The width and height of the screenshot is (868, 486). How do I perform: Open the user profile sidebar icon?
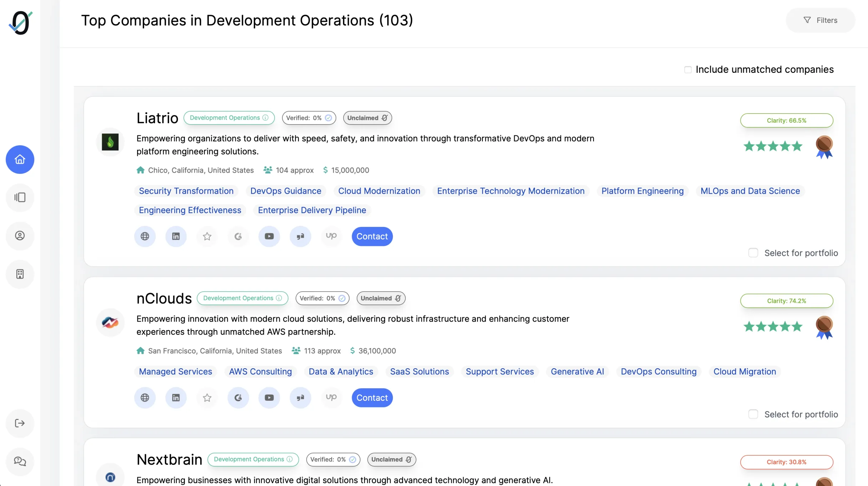[x=20, y=236]
